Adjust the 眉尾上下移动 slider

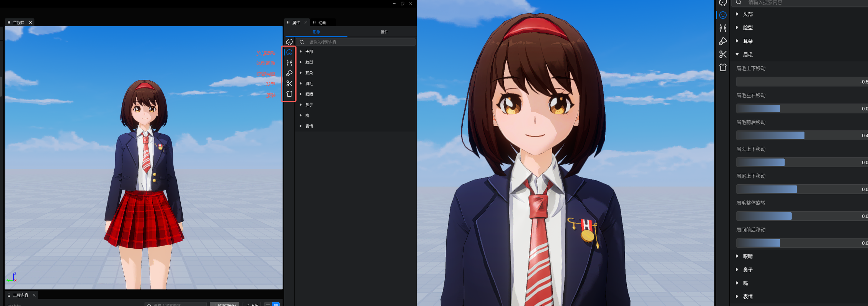click(802, 189)
